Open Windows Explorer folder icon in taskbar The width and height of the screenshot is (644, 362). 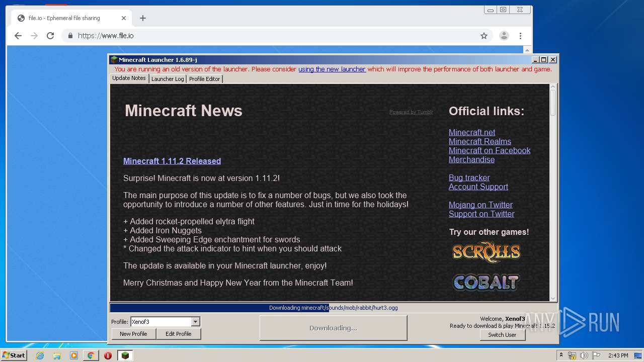(x=57, y=355)
